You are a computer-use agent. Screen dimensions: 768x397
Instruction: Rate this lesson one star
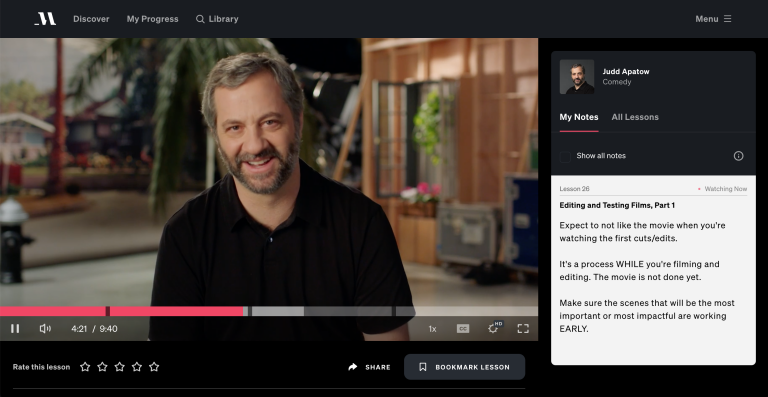[x=85, y=367]
